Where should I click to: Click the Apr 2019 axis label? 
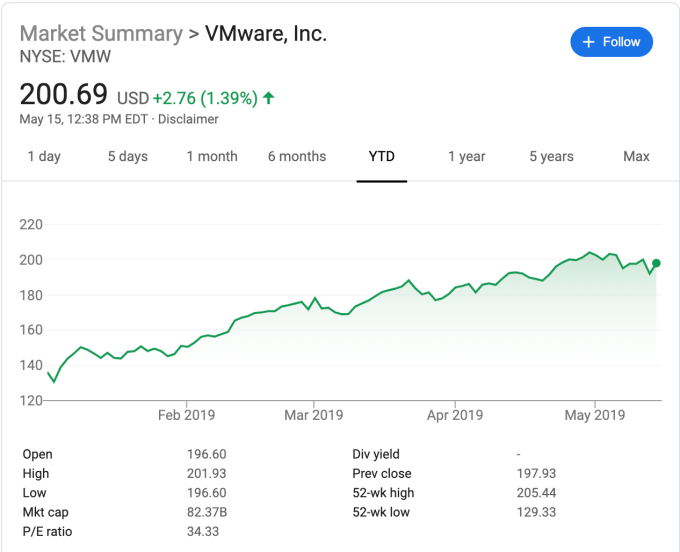click(x=455, y=415)
